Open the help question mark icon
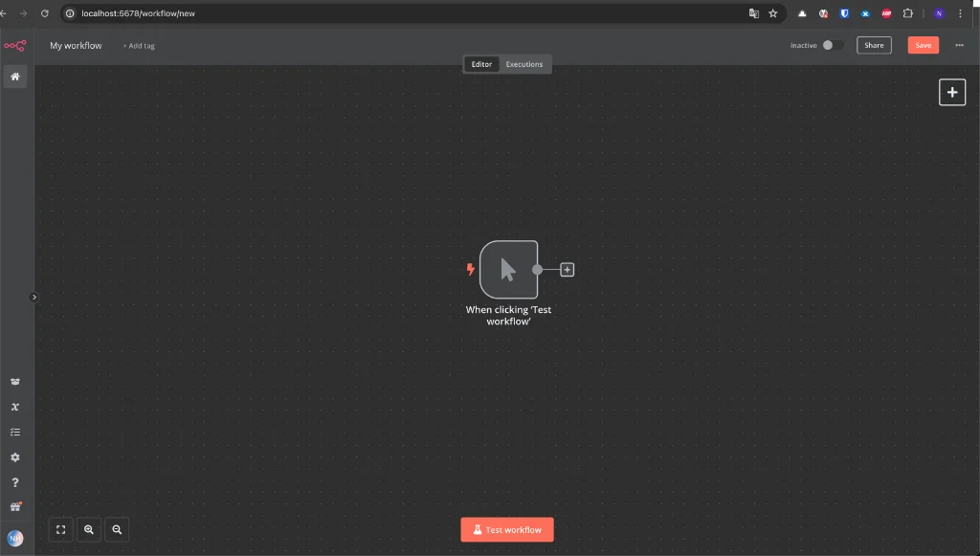The width and height of the screenshot is (980, 556). point(15,482)
